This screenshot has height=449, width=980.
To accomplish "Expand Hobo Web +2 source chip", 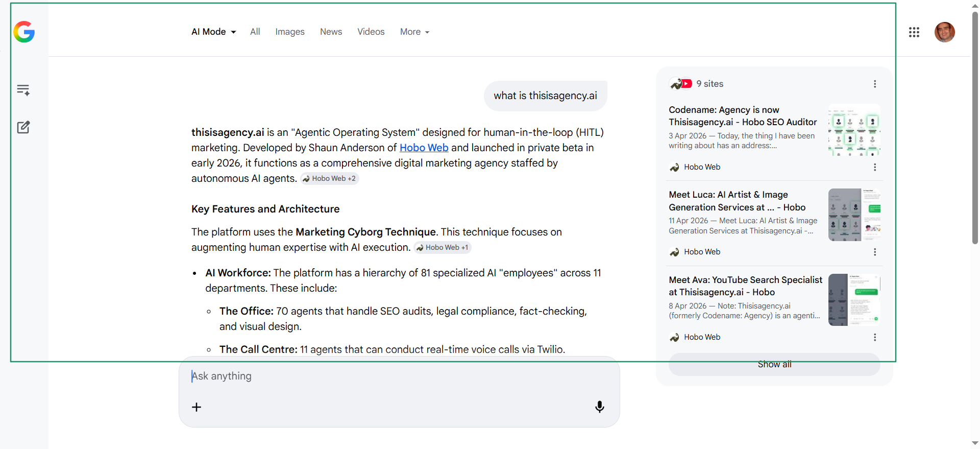I will point(330,179).
